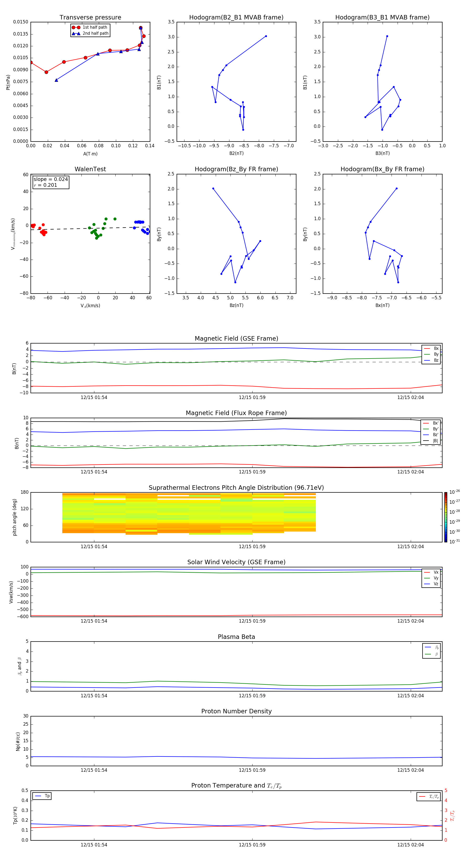Select the Bx' entry in Flux Rope legend
The image size is (473, 868).
[x=431, y=423]
